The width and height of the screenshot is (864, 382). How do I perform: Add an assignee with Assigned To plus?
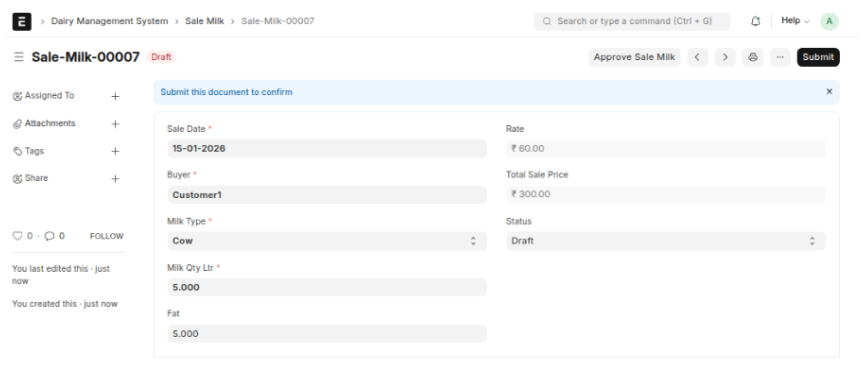click(115, 96)
